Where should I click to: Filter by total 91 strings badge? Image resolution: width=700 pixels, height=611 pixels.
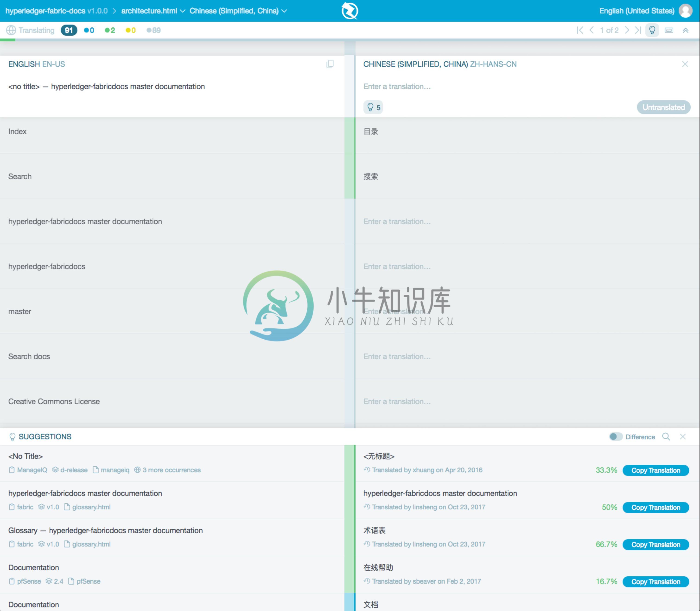pyautogui.click(x=69, y=30)
